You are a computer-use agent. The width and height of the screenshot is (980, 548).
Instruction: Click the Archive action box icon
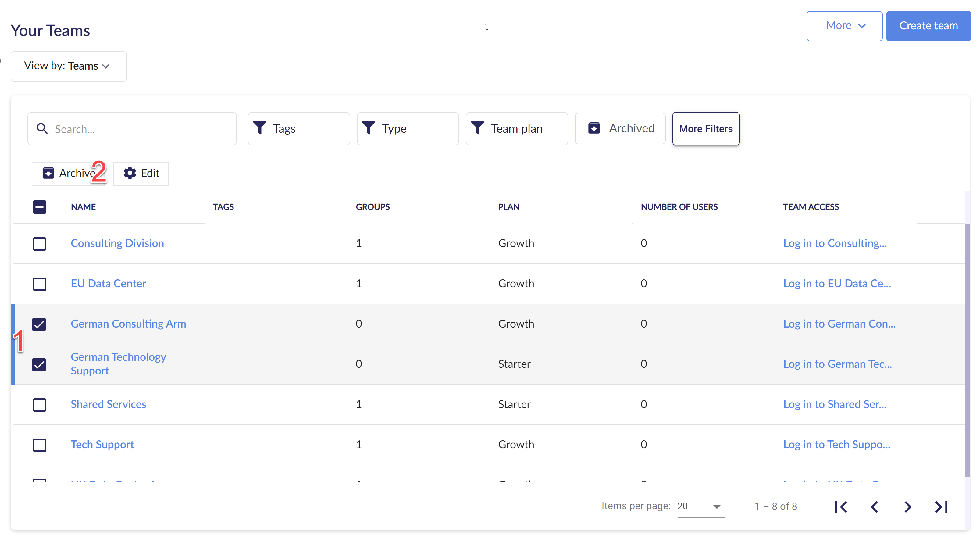[48, 173]
